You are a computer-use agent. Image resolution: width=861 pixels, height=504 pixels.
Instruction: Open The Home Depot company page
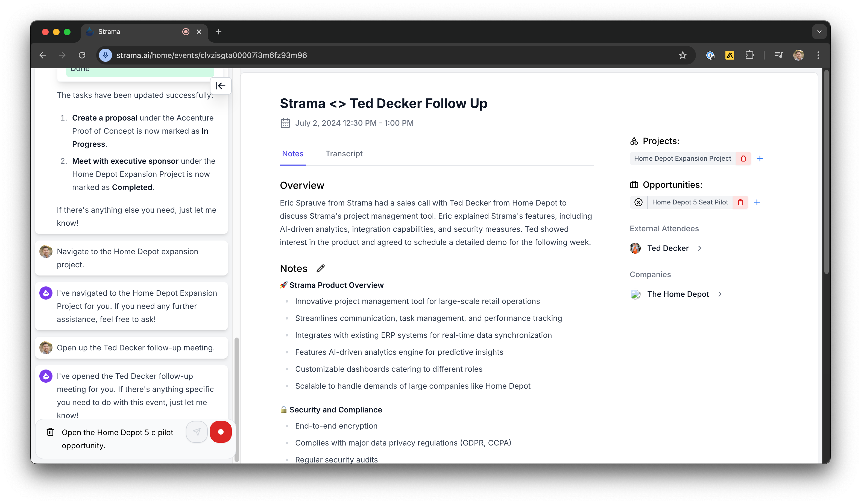click(x=678, y=294)
